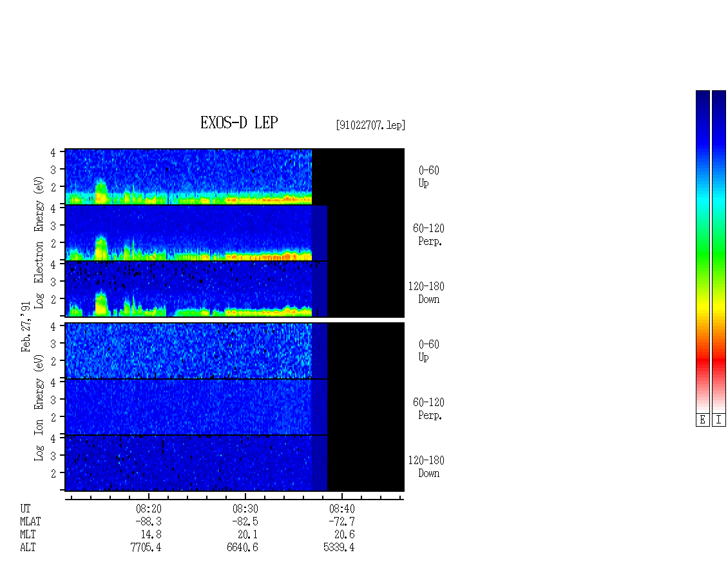This screenshot has height=564, width=728.
Task: Click the electron 0-60 Up spectrogram panel
Action: (x=235, y=177)
